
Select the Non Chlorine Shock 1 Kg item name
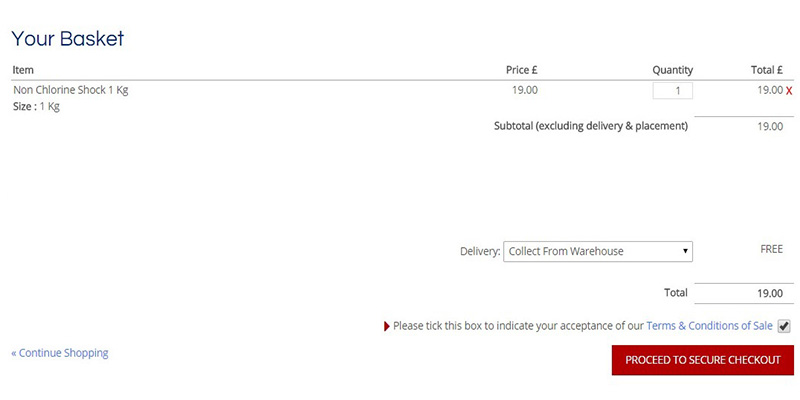71,90
